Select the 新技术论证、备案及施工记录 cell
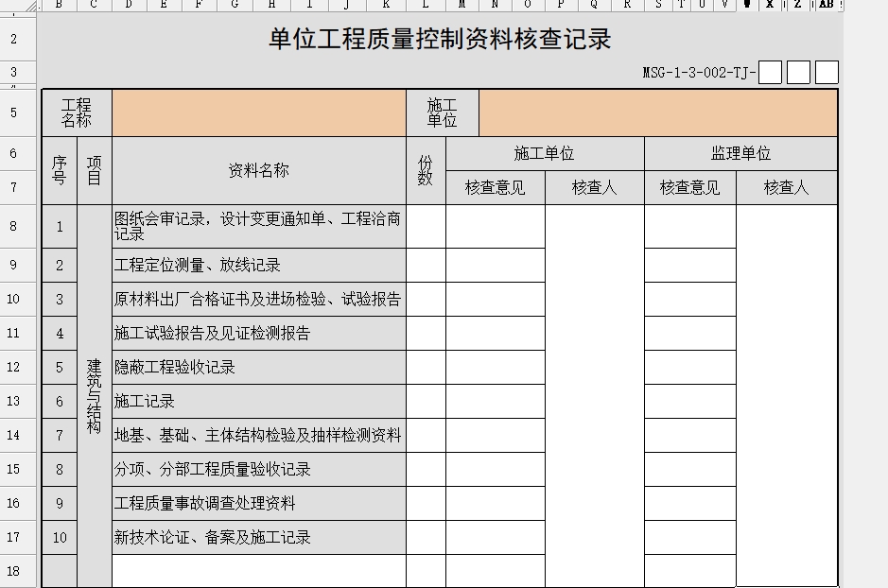This screenshot has width=888, height=588. point(258,538)
